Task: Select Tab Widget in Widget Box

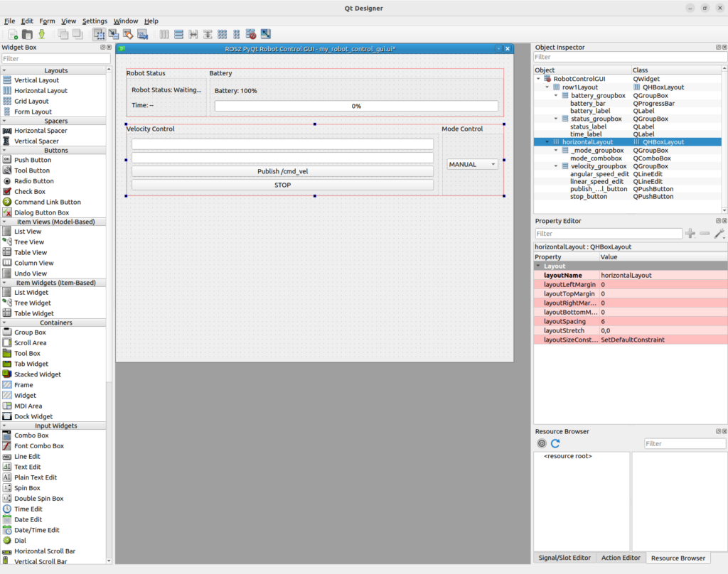Action: pos(31,364)
